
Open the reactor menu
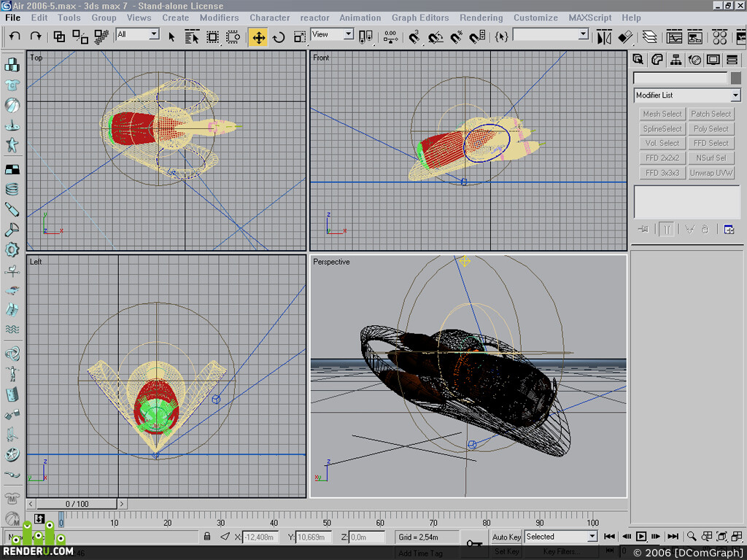[x=314, y=17]
